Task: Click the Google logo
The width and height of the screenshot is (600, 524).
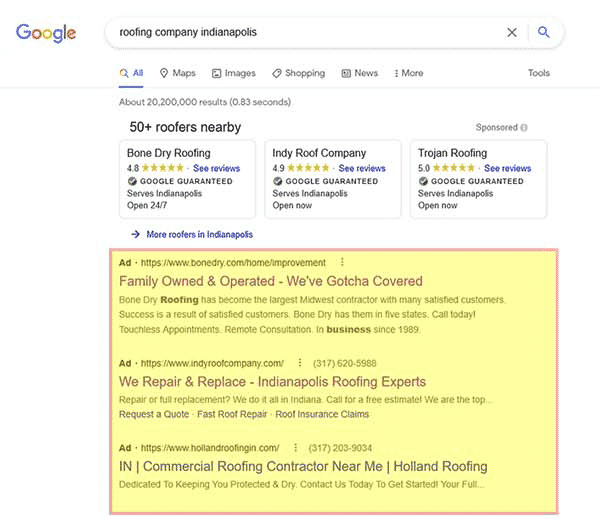Action: coord(46,33)
